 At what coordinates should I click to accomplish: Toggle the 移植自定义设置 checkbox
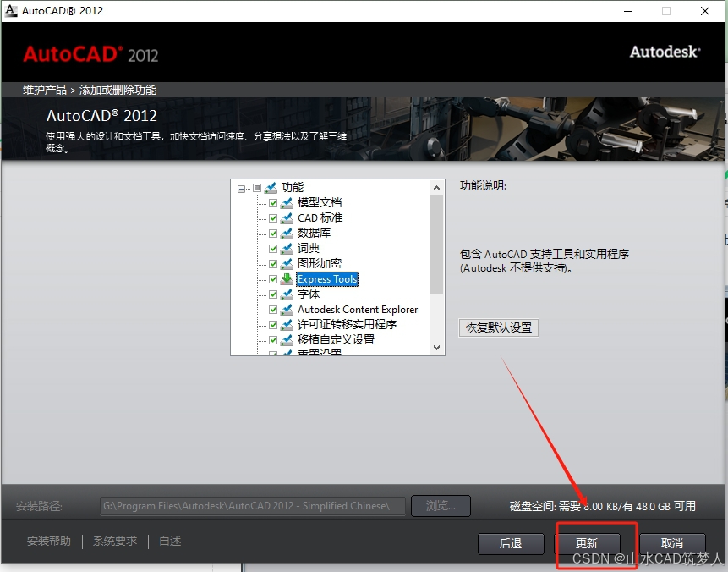coord(273,340)
